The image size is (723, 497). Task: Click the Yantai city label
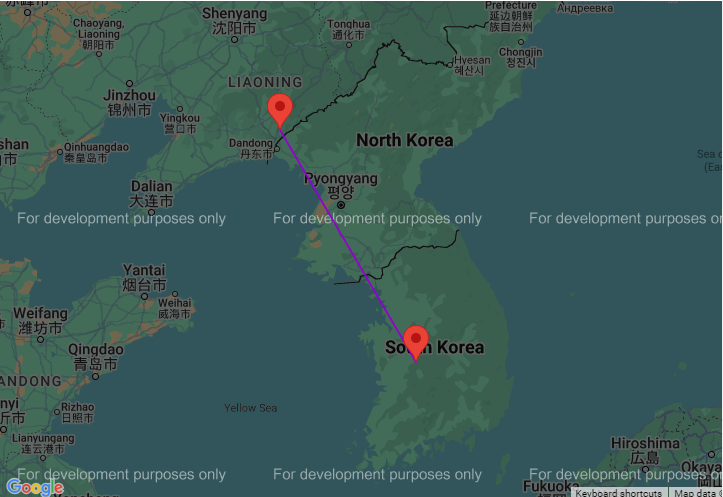144,278
